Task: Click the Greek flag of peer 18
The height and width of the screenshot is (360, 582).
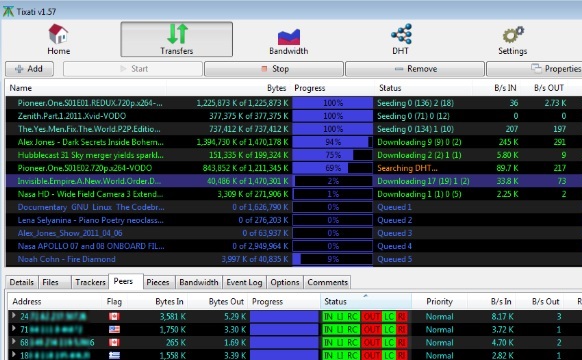Action: (114, 355)
